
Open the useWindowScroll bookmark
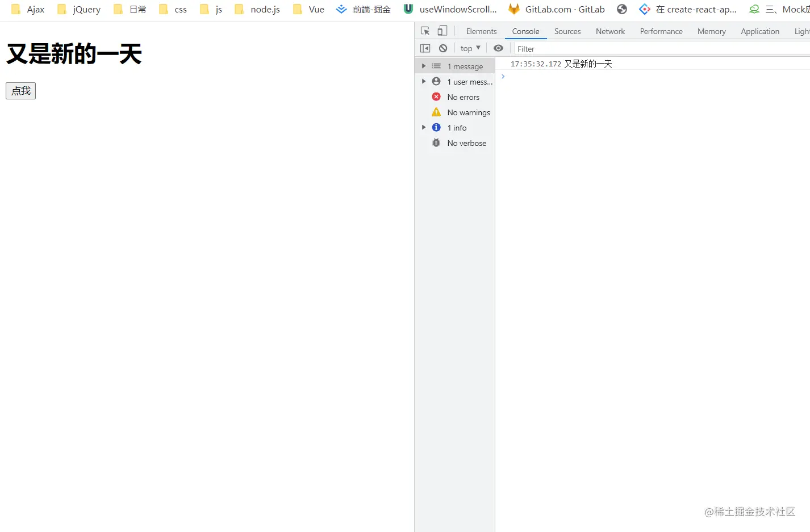[x=450, y=9]
